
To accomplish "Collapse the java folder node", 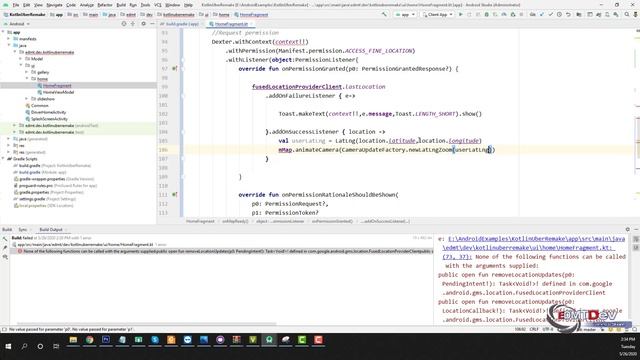I will click(9, 45).
